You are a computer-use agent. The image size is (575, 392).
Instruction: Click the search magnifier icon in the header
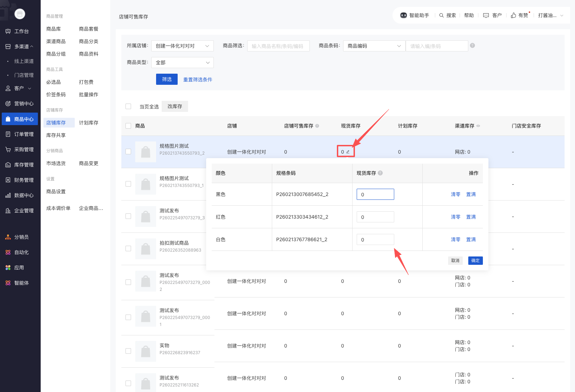click(x=441, y=15)
